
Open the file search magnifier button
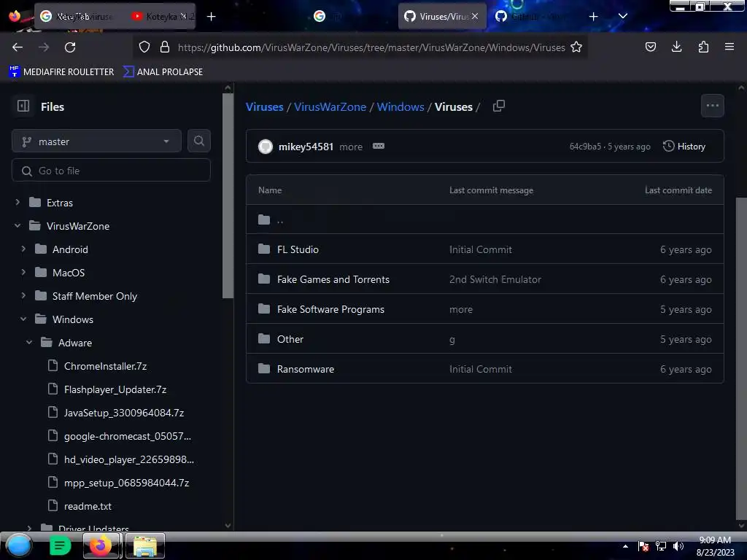point(199,141)
